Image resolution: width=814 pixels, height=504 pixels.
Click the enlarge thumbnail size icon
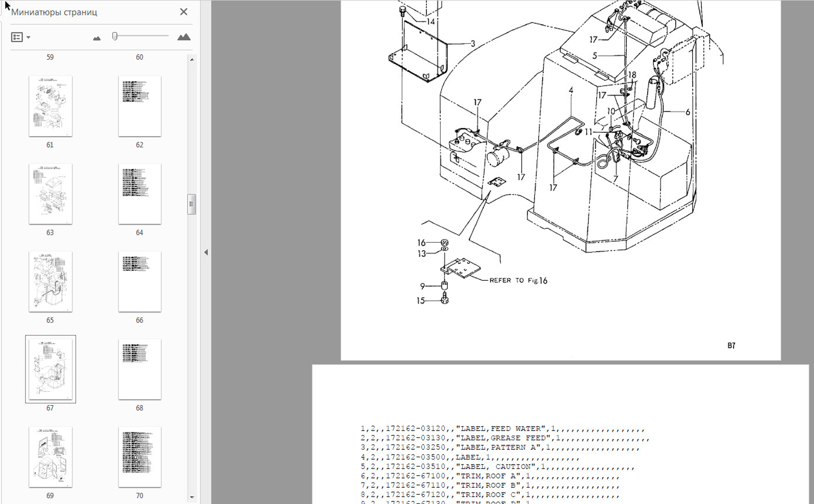[184, 37]
